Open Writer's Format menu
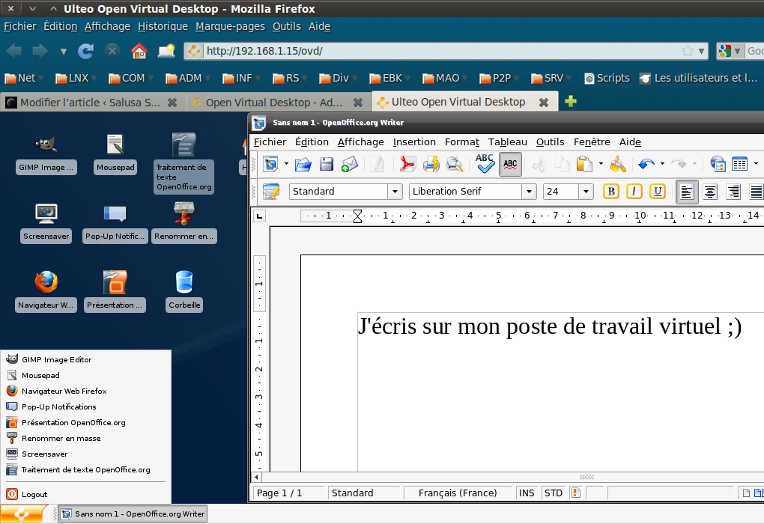Image resolution: width=764 pixels, height=524 pixels. coord(462,142)
